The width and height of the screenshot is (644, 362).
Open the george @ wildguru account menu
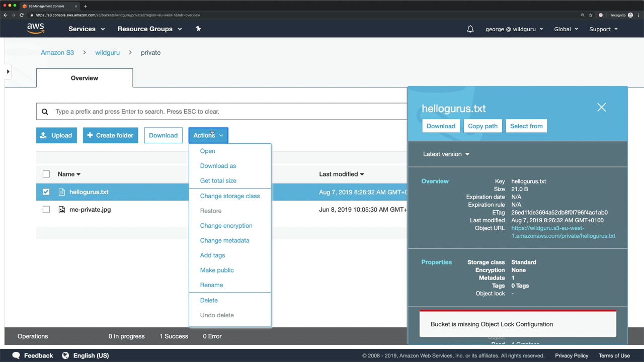point(514,29)
